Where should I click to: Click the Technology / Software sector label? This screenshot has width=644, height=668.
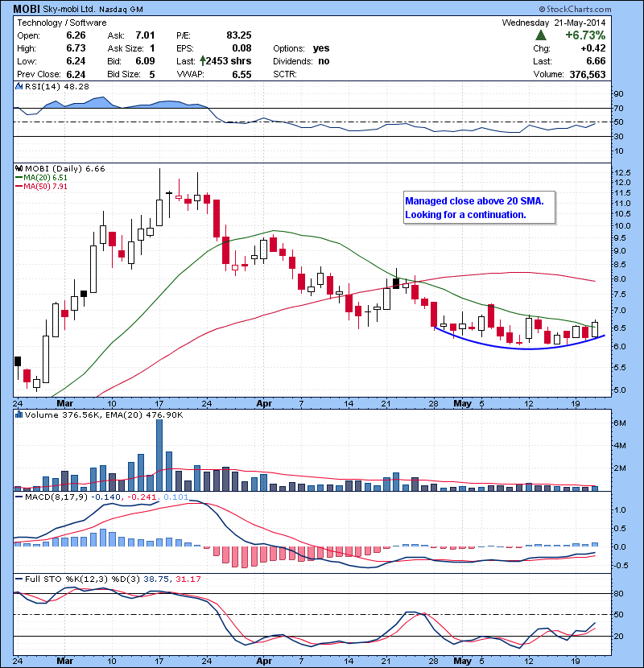point(62,23)
